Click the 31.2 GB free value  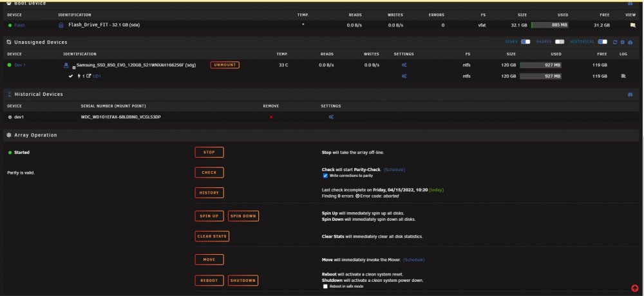click(x=601, y=25)
